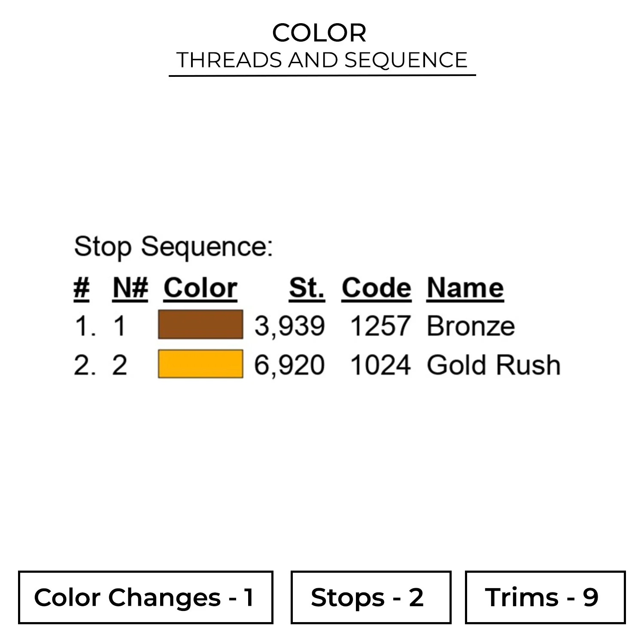Click the Gold Rush yellow swatch
Screen dimensions: 644x644
[200, 364]
